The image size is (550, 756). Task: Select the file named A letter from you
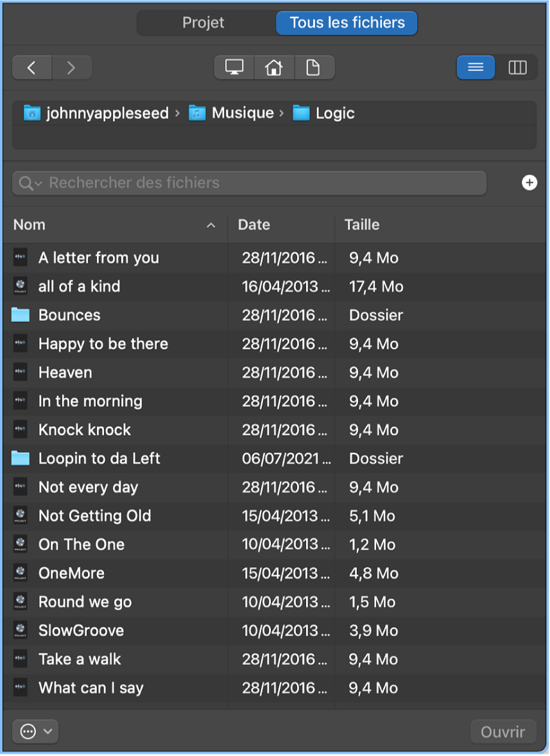tap(99, 257)
